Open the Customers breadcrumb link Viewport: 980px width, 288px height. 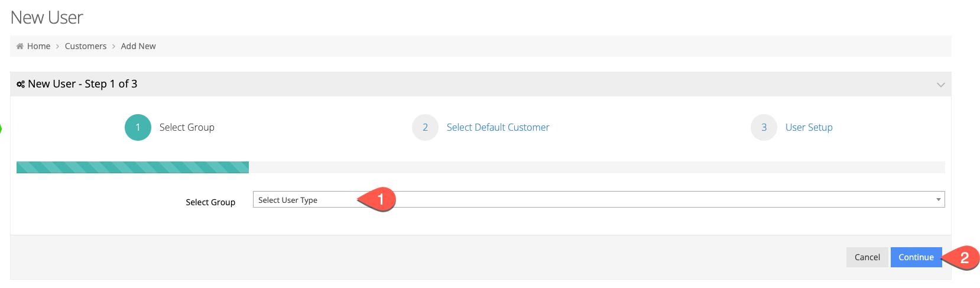click(86, 46)
